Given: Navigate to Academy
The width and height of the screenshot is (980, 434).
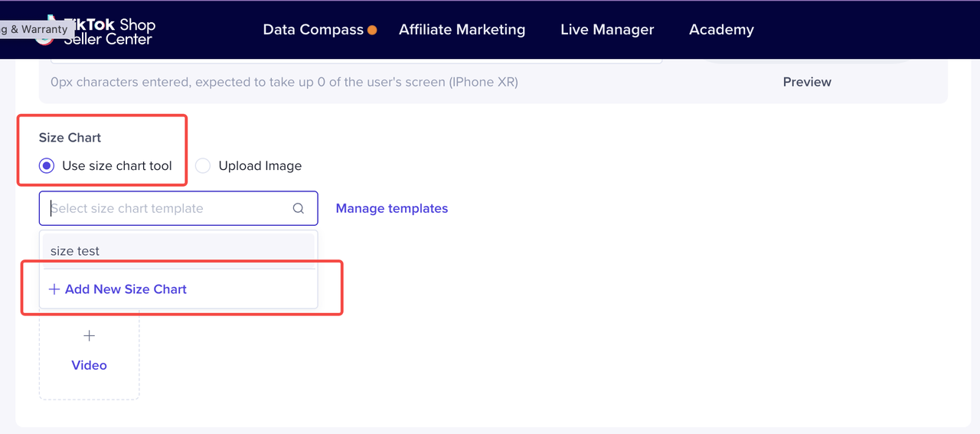Looking at the screenshot, I should tap(721, 30).
